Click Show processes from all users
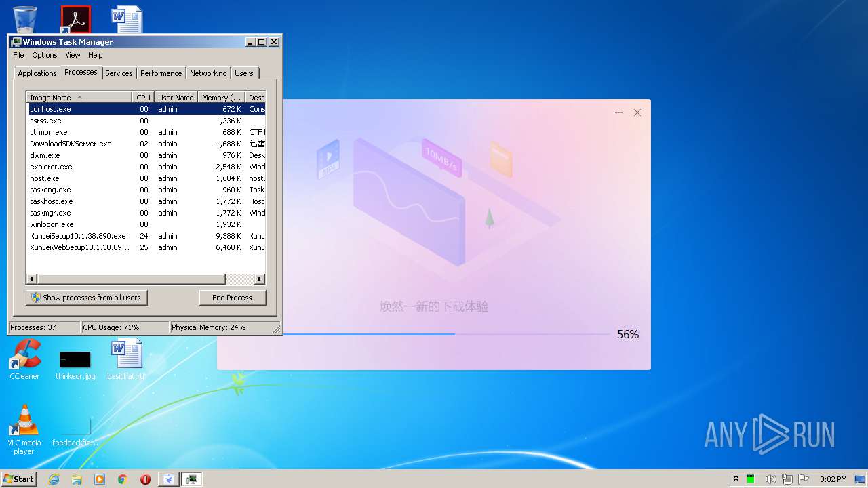868x488 pixels. point(87,298)
